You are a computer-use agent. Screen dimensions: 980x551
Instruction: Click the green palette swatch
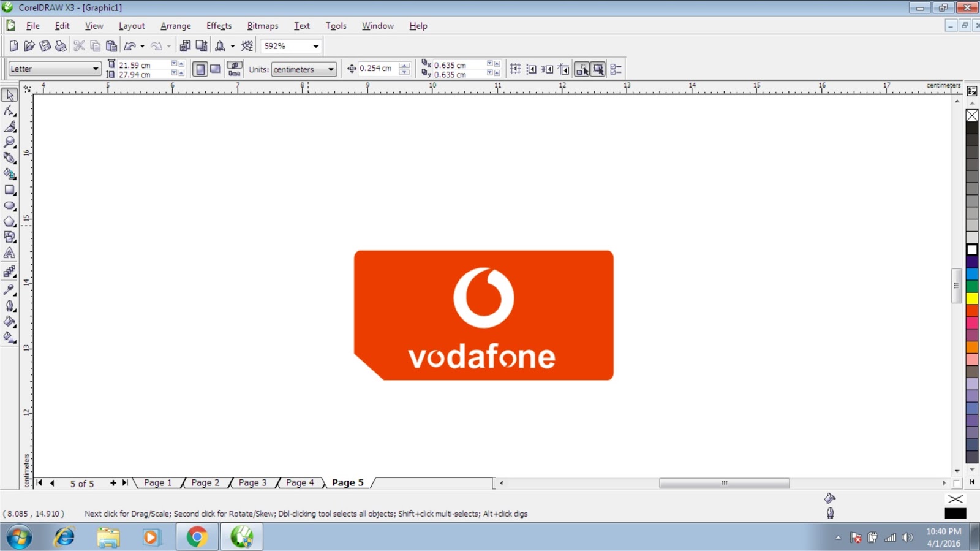pyautogui.click(x=972, y=286)
